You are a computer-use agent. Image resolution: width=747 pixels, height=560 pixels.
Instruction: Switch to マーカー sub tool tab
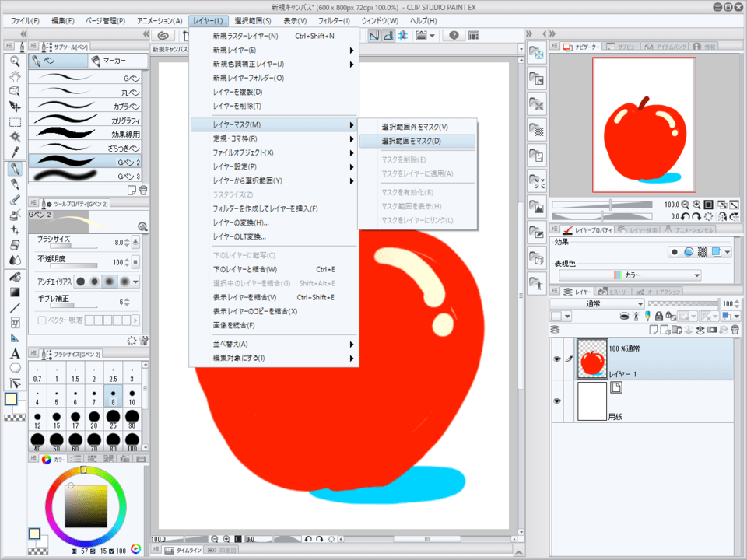pyautogui.click(x=118, y=61)
